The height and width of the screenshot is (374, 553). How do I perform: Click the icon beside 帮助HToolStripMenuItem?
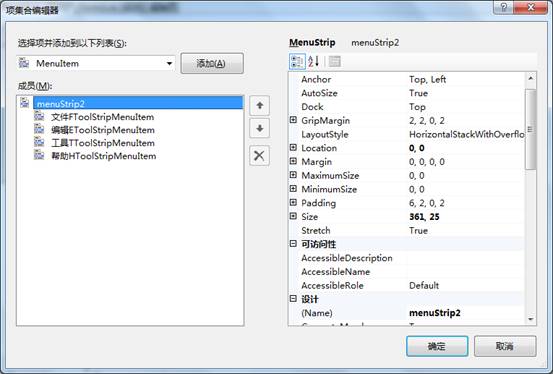pyautogui.click(x=39, y=155)
